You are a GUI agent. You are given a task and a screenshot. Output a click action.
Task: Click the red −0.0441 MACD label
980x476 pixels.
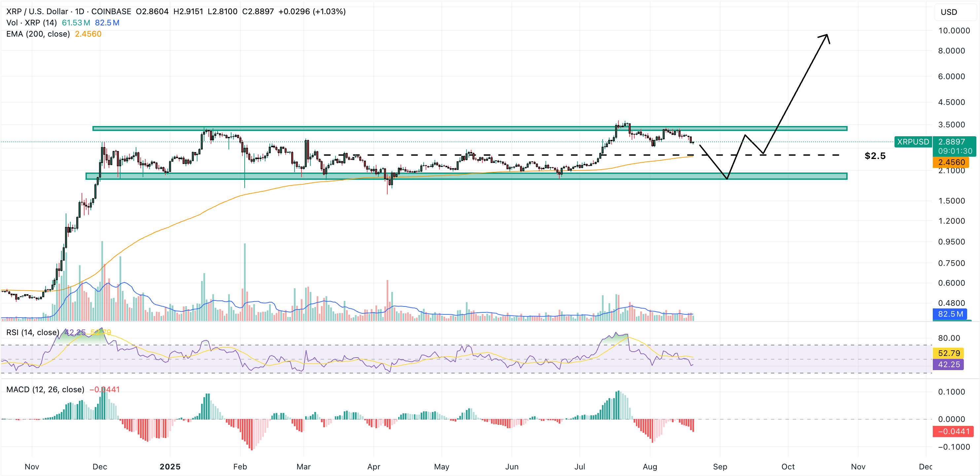tap(953, 431)
